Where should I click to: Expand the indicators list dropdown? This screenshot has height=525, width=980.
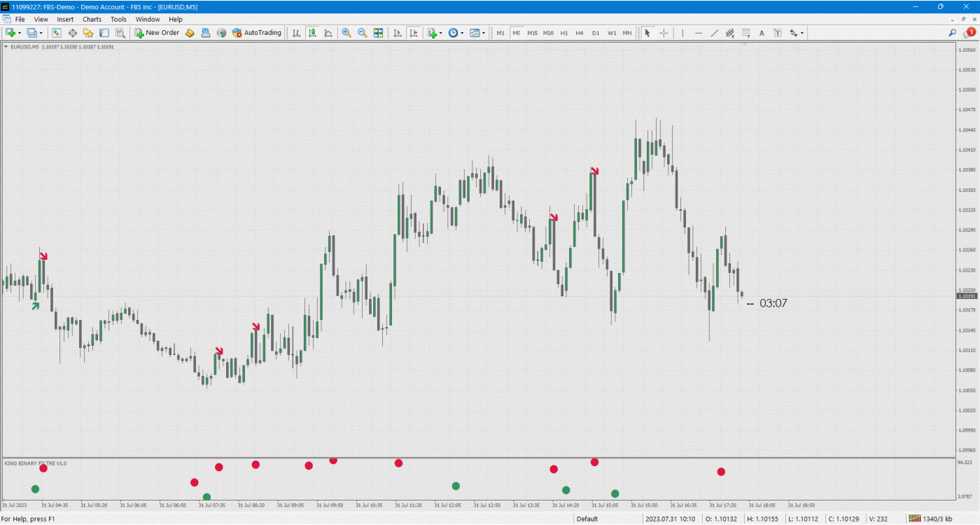(x=441, y=33)
